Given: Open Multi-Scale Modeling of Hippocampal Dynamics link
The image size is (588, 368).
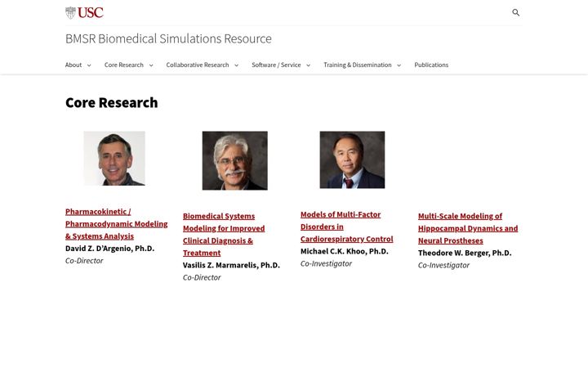Looking at the screenshot, I should pyautogui.click(x=468, y=228).
